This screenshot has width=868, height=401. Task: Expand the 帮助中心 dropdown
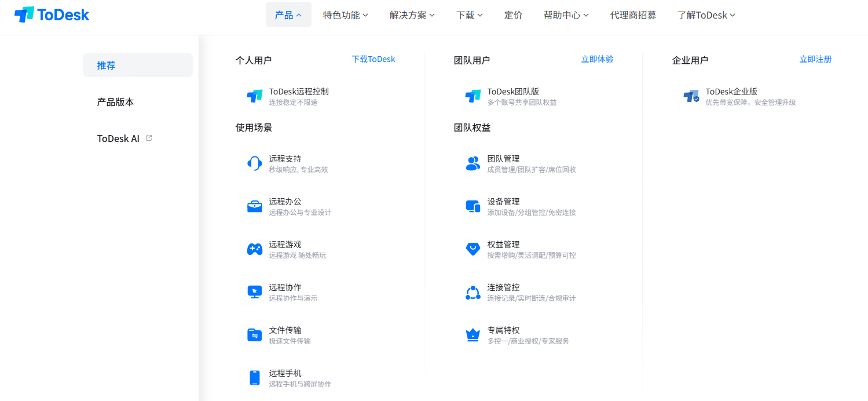[x=566, y=15]
